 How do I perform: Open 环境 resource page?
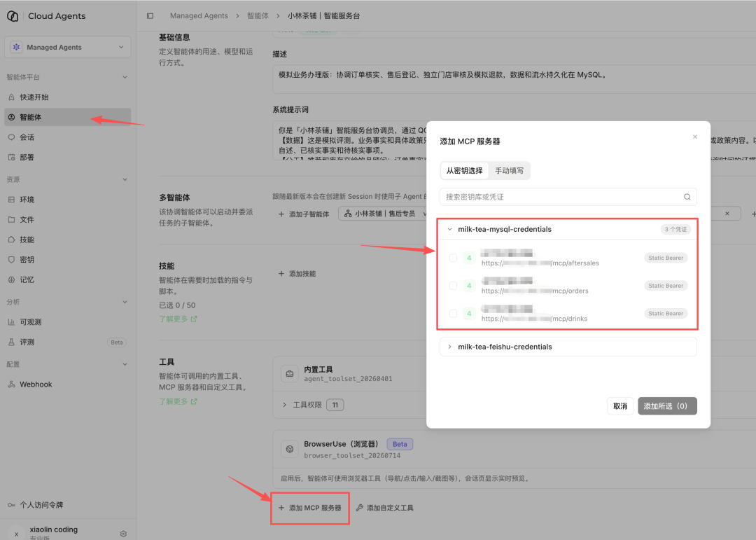pyautogui.click(x=67, y=200)
